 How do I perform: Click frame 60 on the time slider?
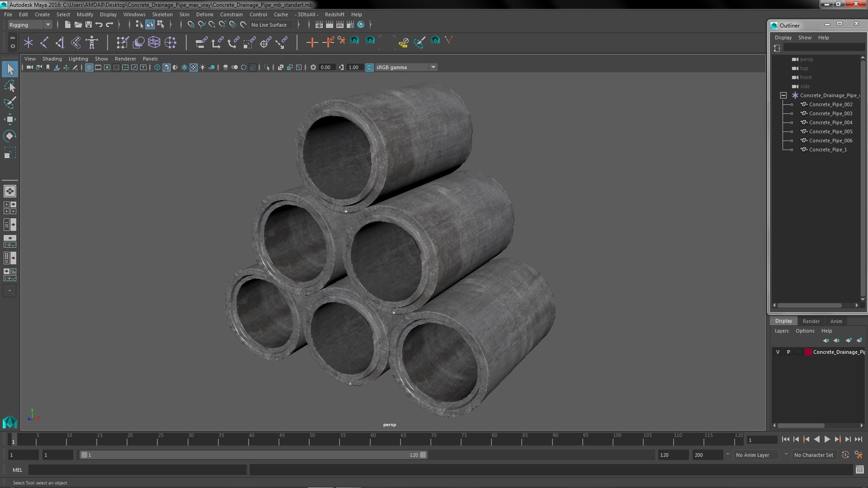pyautogui.click(x=373, y=440)
